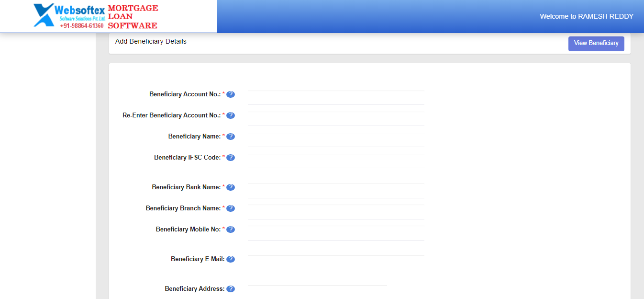Focus the Beneficiary E-Mail input
This screenshot has width=644, height=299.
[x=336, y=263]
